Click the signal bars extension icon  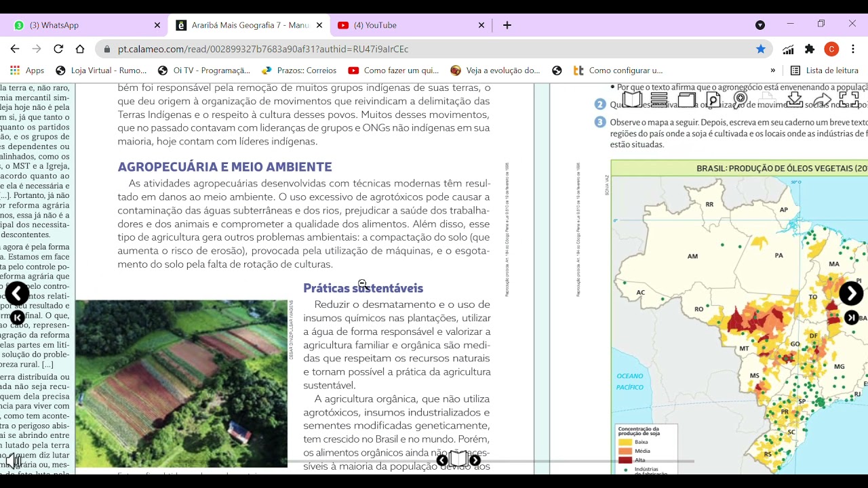point(788,49)
